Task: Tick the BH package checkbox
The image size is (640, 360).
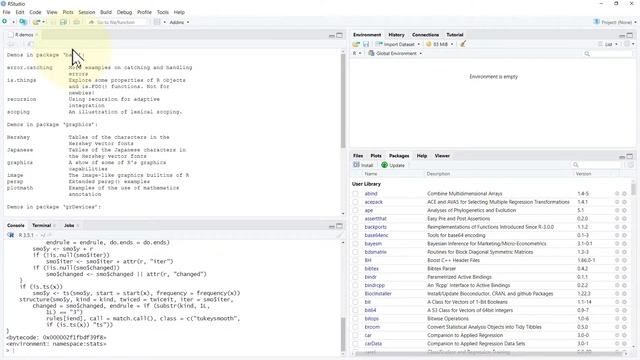Action: [356, 260]
